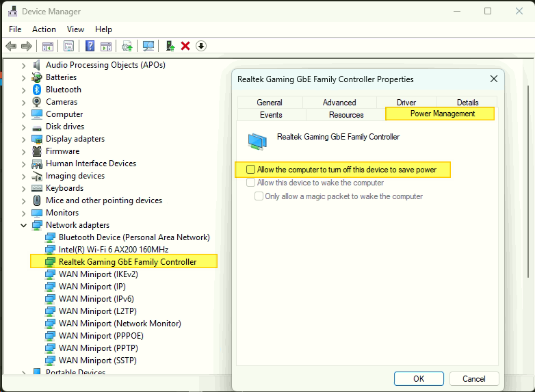The image size is (535, 392).
Task: Switch to the Advanced tab
Action: [339, 103]
